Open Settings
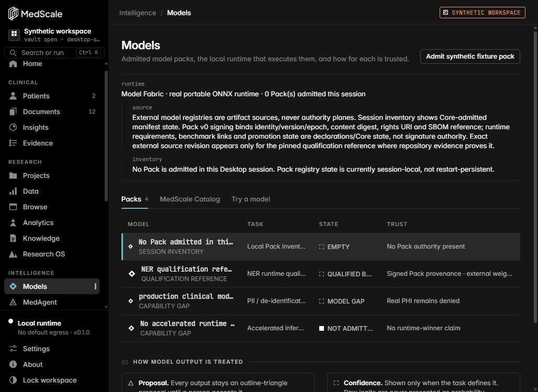 [x=52, y=349]
